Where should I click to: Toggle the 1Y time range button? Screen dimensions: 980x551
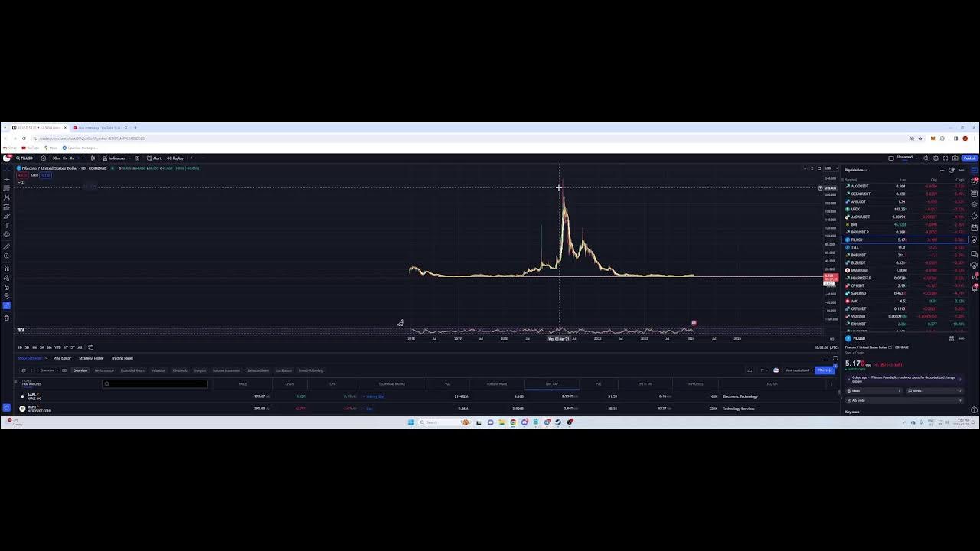(x=66, y=347)
